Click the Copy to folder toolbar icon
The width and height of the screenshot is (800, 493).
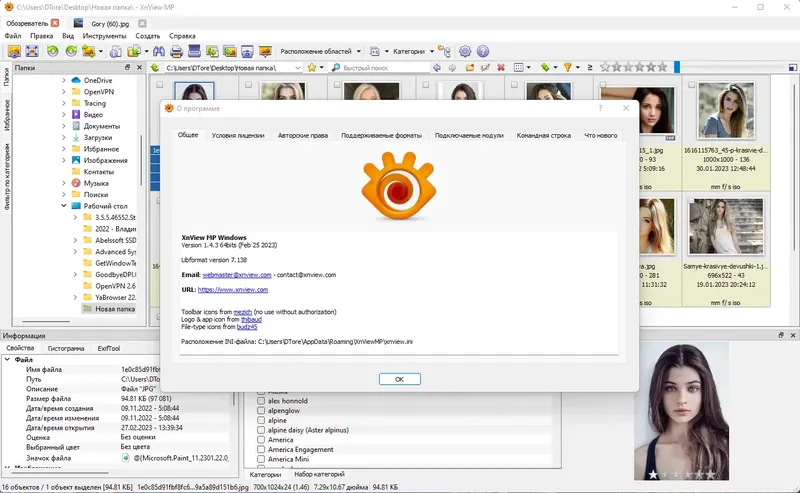(x=134, y=51)
